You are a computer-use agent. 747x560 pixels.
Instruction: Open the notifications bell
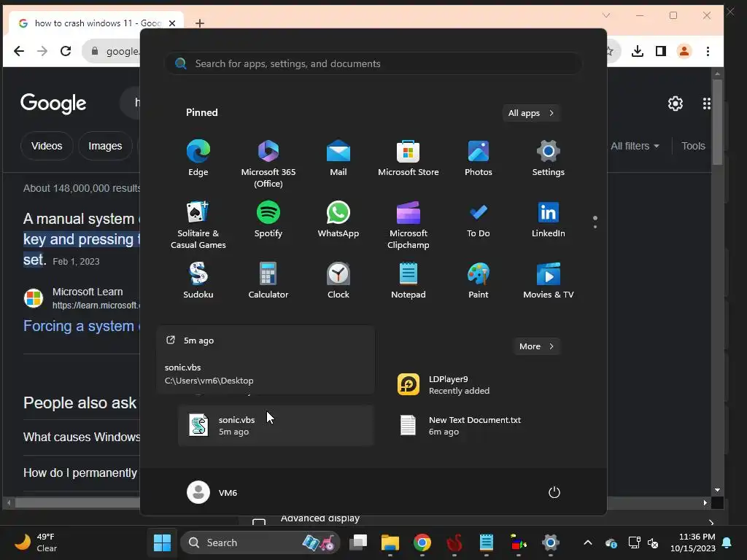pos(727,542)
